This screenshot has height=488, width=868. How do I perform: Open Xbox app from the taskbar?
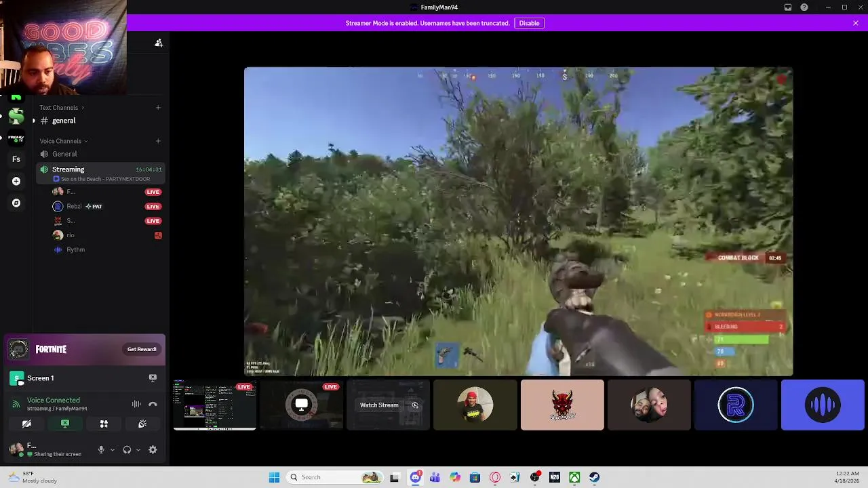pos(574,477)
